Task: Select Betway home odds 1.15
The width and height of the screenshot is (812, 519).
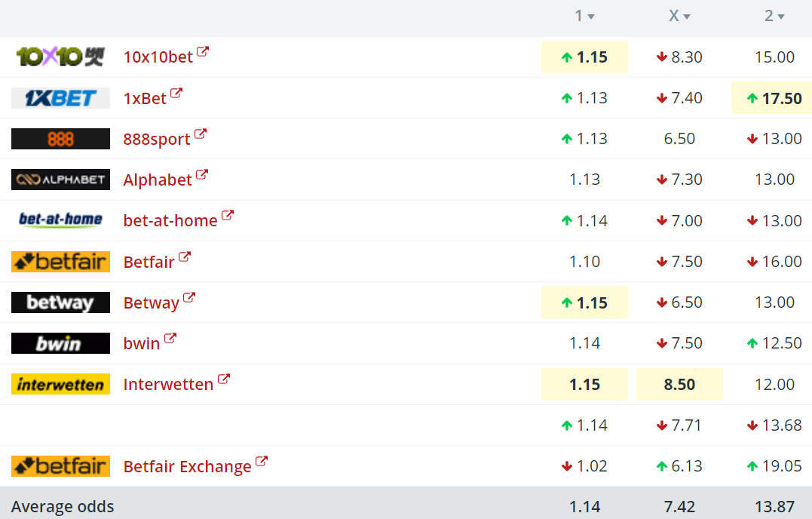Action: tap(584, 302)
